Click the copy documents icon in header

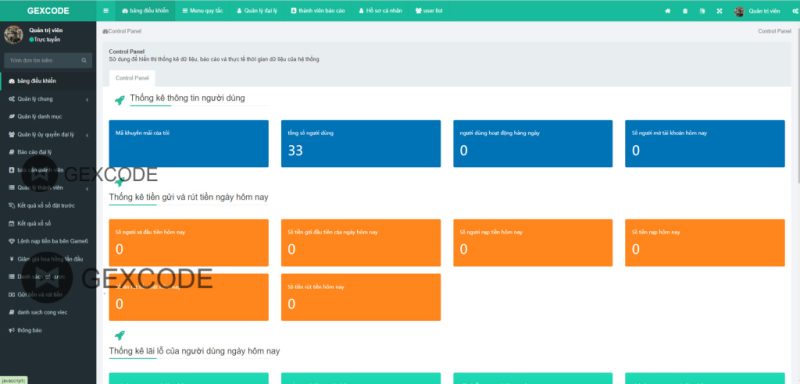[x=702, y=11]
